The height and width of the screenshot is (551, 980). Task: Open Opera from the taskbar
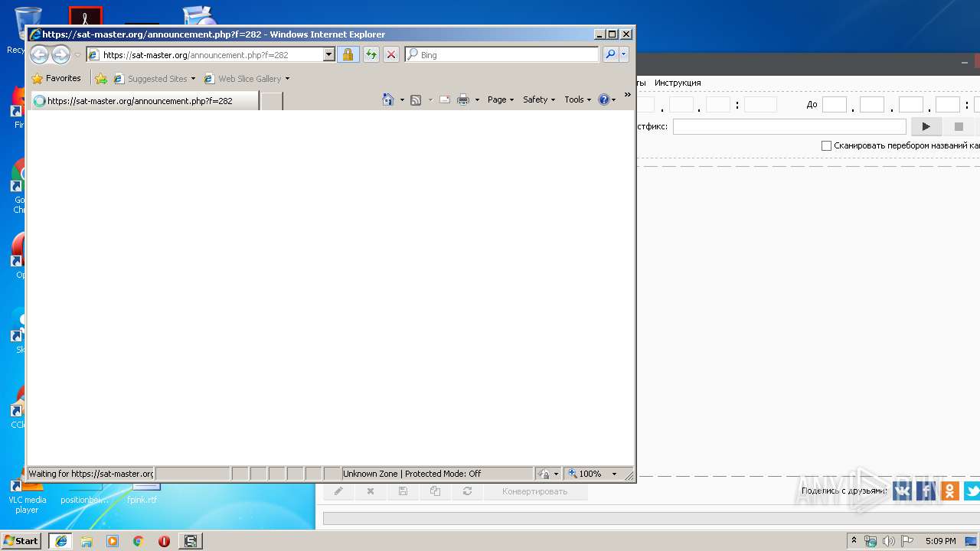click(x=164, y=541)
